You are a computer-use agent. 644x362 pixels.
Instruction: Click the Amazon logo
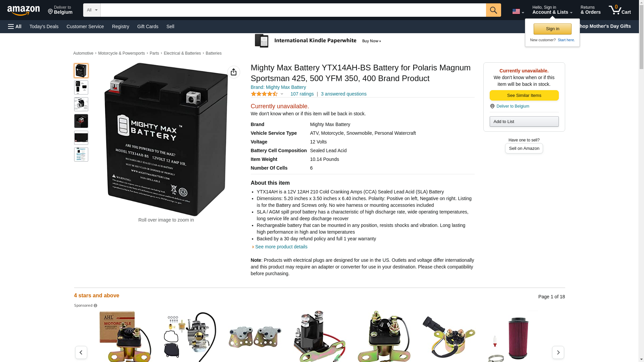pyautogui.click(x=23, y=10)
